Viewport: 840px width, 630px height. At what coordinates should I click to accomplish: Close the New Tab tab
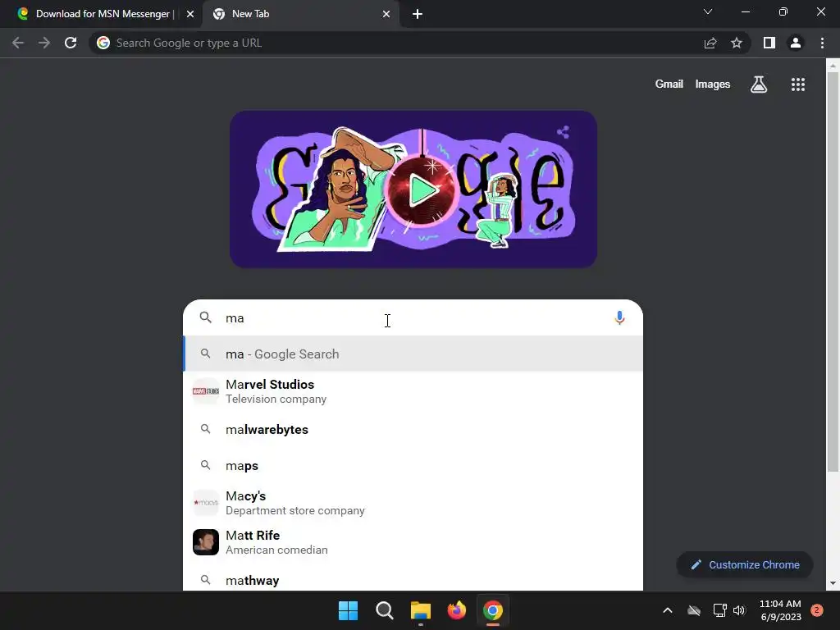pos(386,14)
